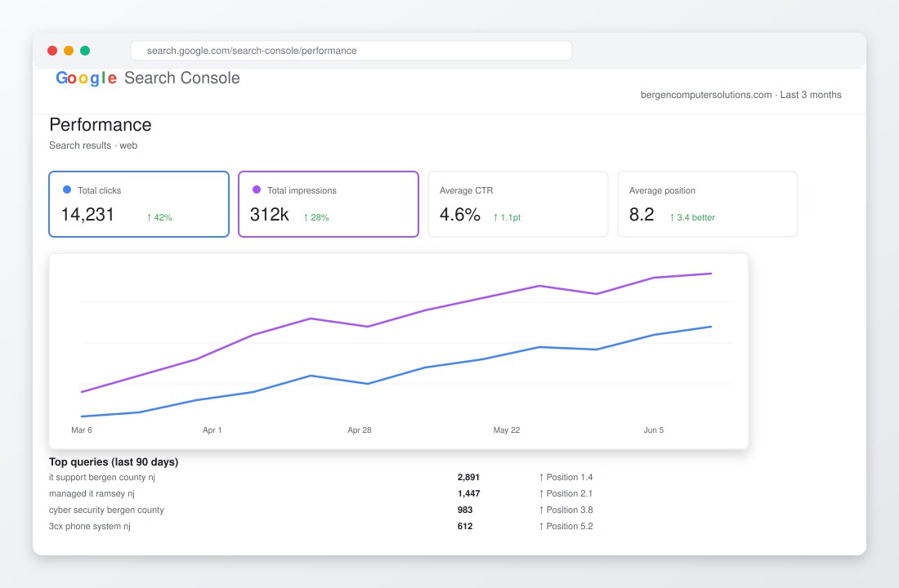
Task: Click the 14,231 total clicks value
Action: pos(87,214)
